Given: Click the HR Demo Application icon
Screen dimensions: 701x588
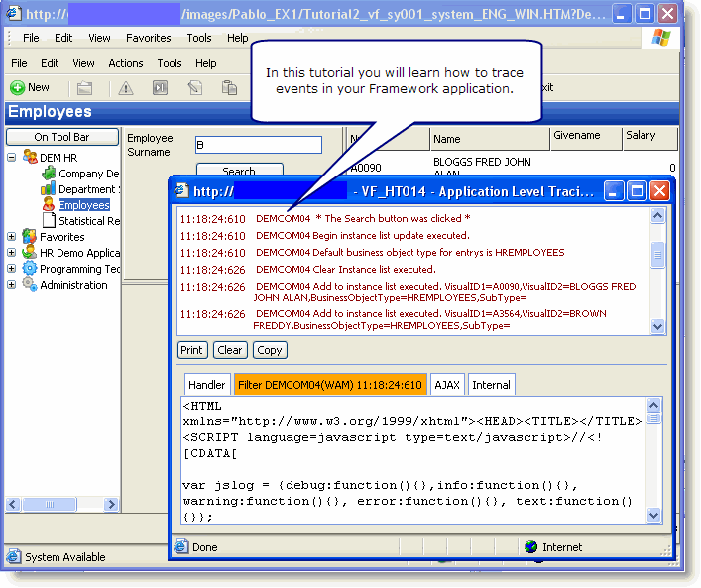Looking at the screenshot, I should pos(30,252).
